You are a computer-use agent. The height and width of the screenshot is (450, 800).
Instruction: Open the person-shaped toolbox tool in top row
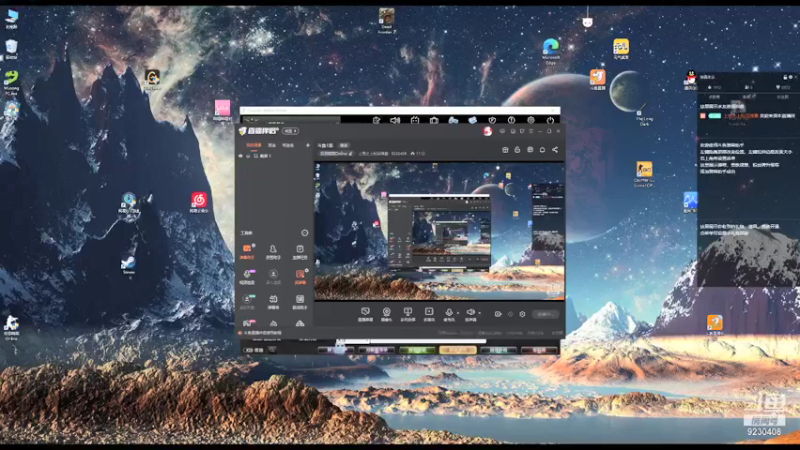click(273, 251)
